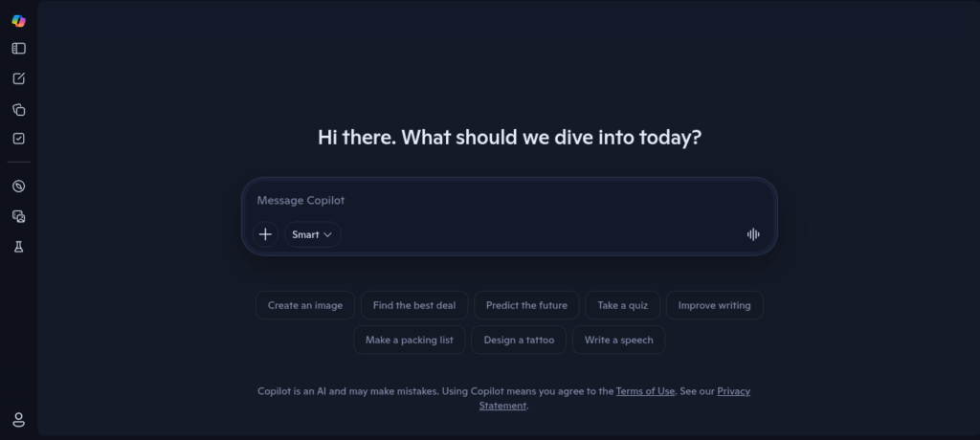
Task: Choose the Find the best deal suggestion
Action: tap(414, 305)
